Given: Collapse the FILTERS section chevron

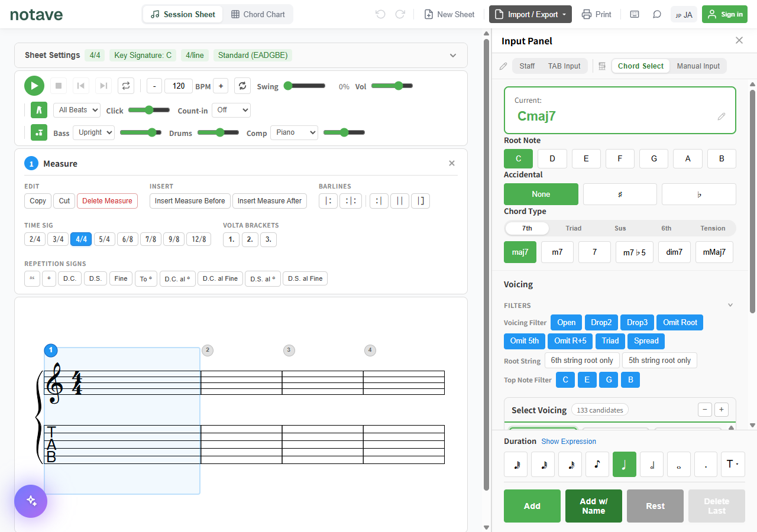Looking at the screenshot, I should click(730, 305).
